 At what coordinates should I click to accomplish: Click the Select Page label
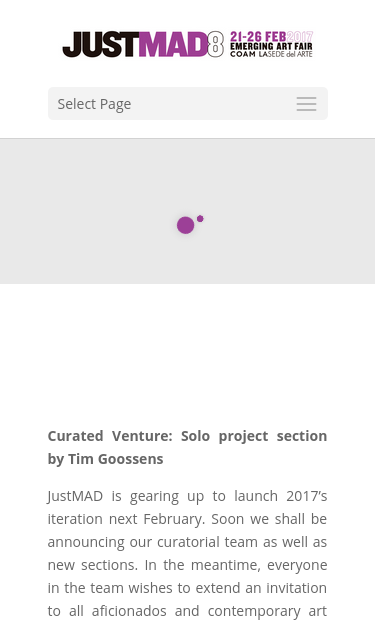point(94,104)
